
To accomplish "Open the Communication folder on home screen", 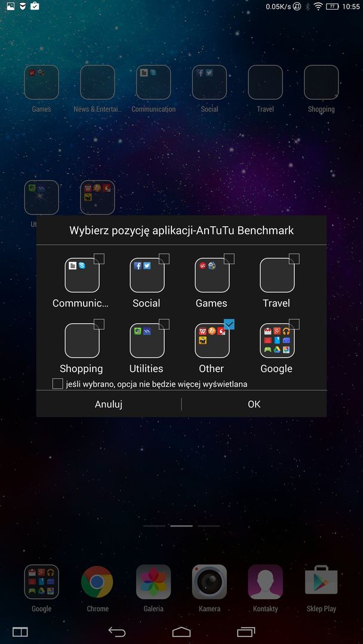I will coord(153,82).
